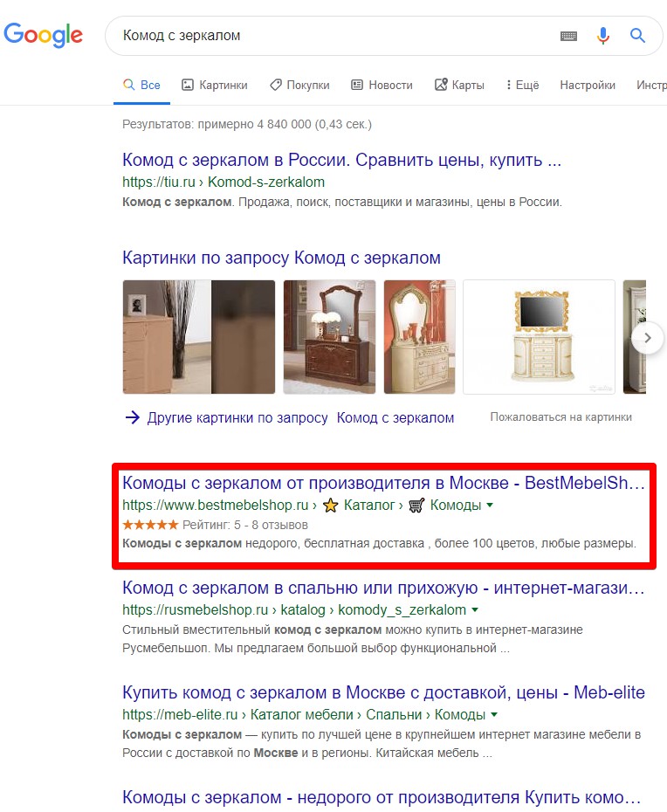Open Настройки search settings
The height and width of the screenshot is (812, 667).
pyautogui.click(x=588, y=85)
